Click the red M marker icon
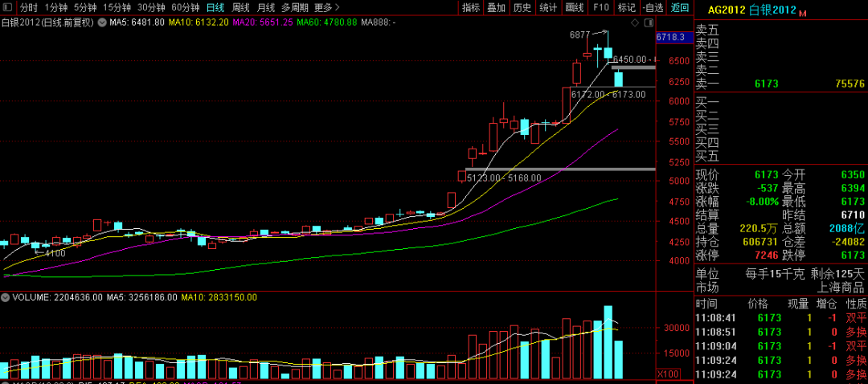 803,13
